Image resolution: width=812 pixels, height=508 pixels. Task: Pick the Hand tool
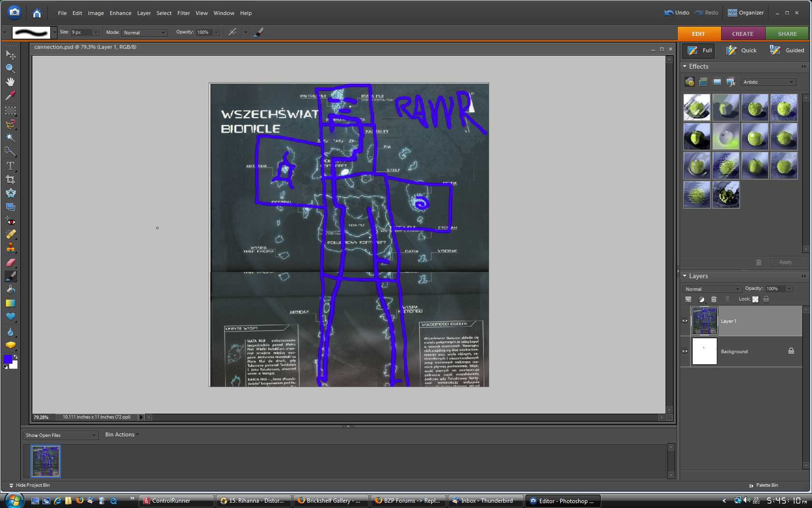(x=10, y=82)
